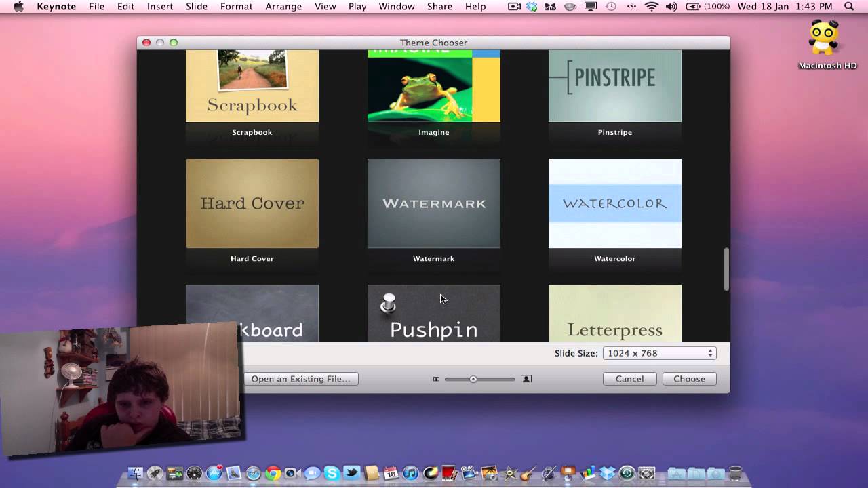Open Skype from the dock
The height and width of the screenshot is (488, 868).
(332, 473)
